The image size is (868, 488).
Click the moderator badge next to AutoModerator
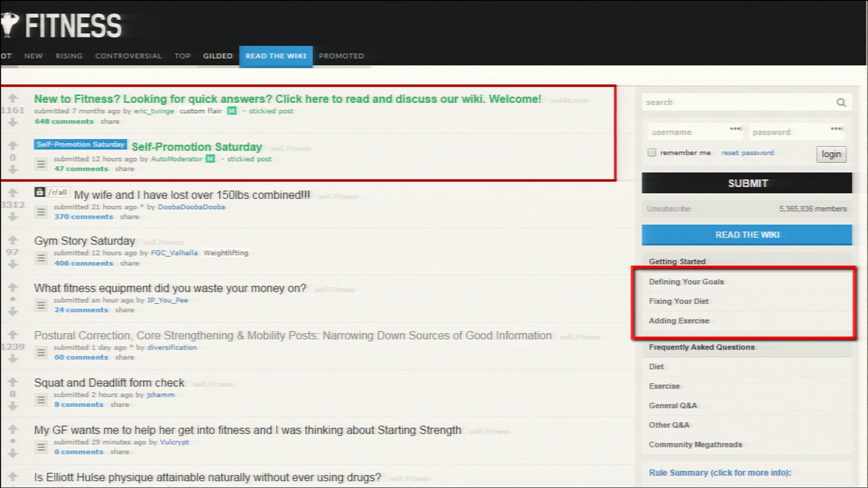click(x=210, y=159)
